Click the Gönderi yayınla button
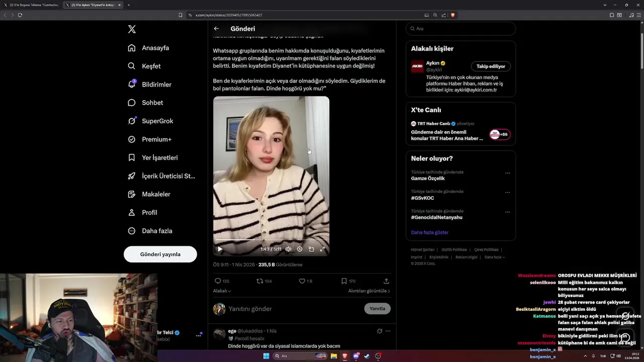 [x=160, y=254]
